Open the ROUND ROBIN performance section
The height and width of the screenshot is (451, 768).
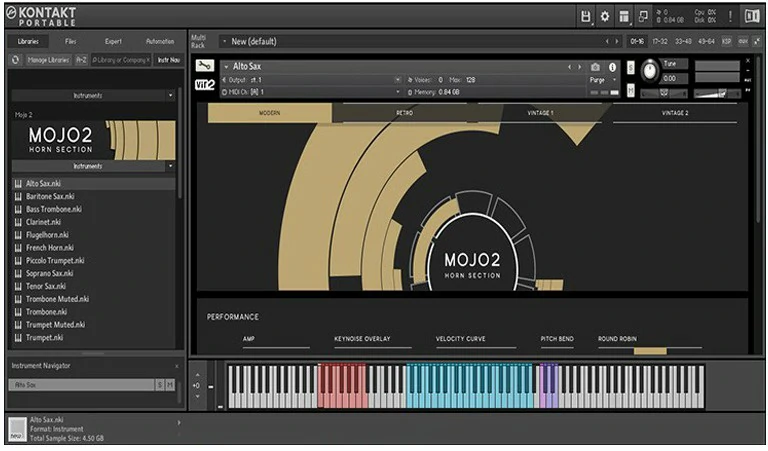618,339
